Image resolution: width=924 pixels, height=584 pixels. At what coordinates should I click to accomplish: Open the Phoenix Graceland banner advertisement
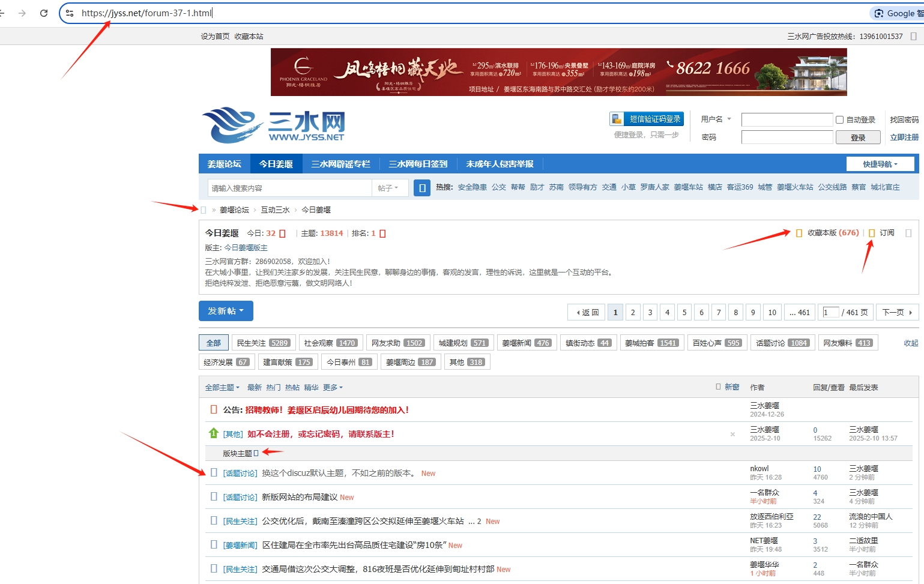[x=559, y=72]
